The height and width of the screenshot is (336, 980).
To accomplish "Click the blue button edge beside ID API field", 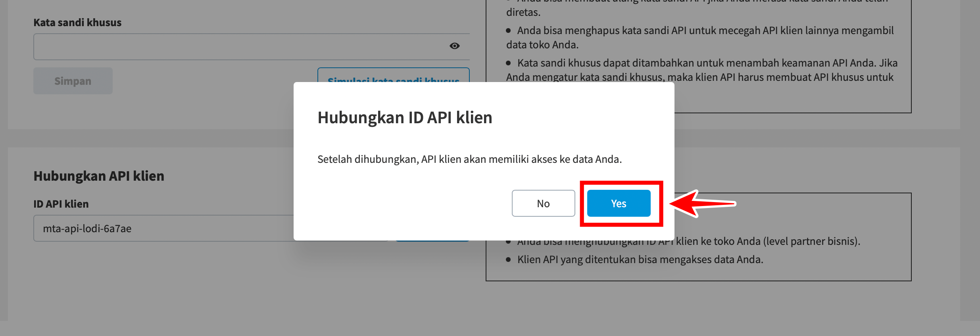I will click(x=432, y=240).
